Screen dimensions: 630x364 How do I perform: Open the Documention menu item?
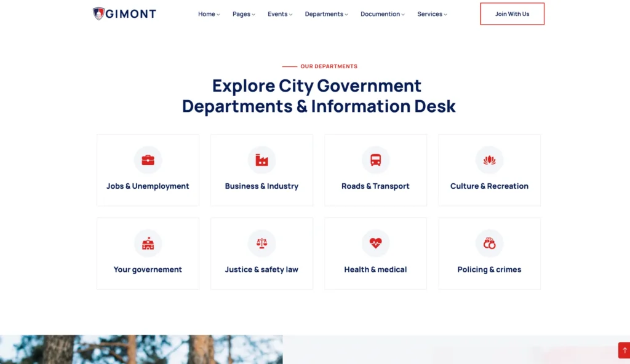(x=382, y=14)
